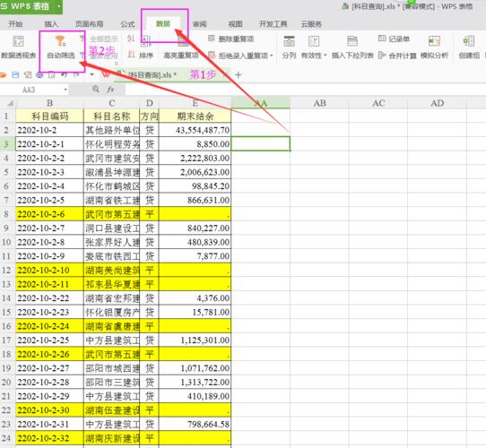Click the select-all corner of the sheet
486x448 pixels.
tap(9, 103)
